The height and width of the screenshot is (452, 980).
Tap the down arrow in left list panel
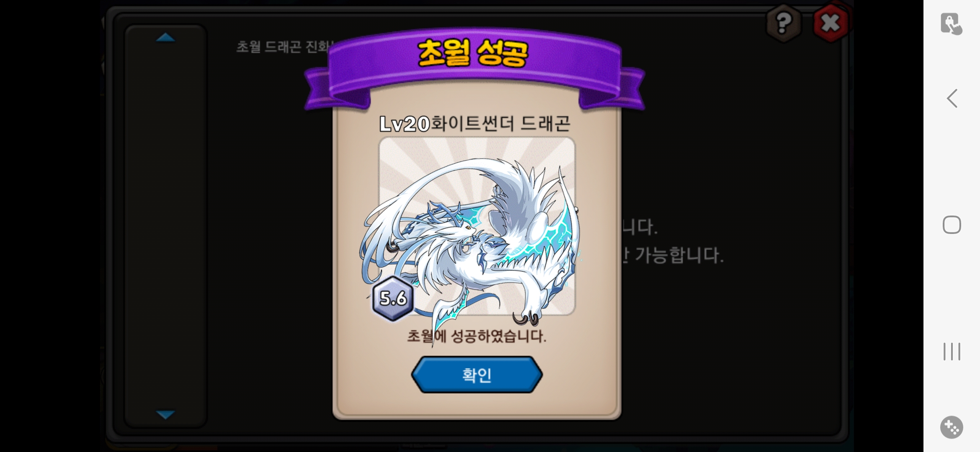pos(165,415)
